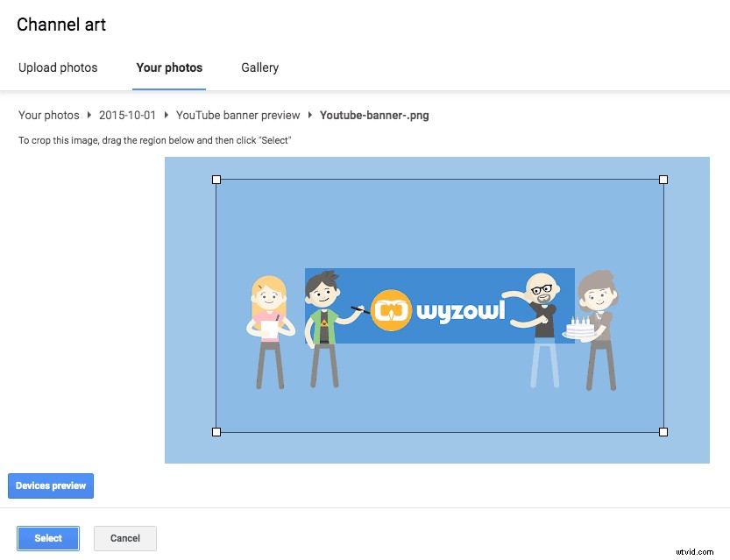Confirm crop with the Select button
The height and width of the screenshot is (560, 730).
(47, 538)
